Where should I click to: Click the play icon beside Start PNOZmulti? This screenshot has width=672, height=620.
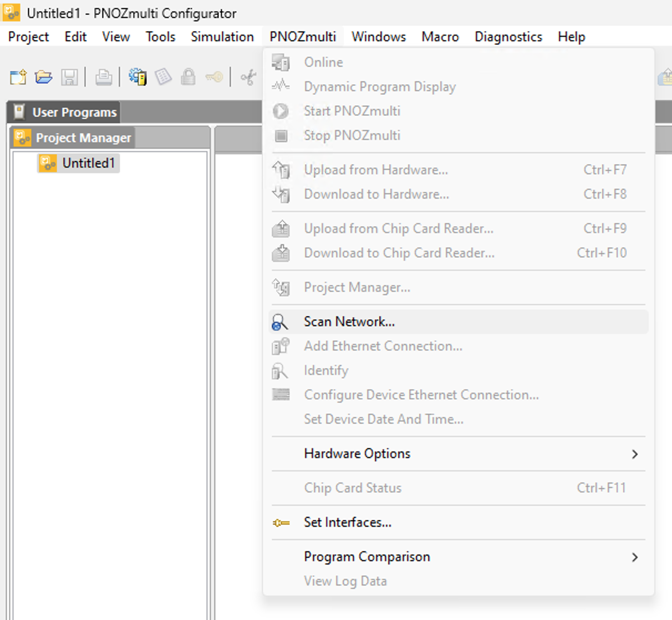[281, 111]
